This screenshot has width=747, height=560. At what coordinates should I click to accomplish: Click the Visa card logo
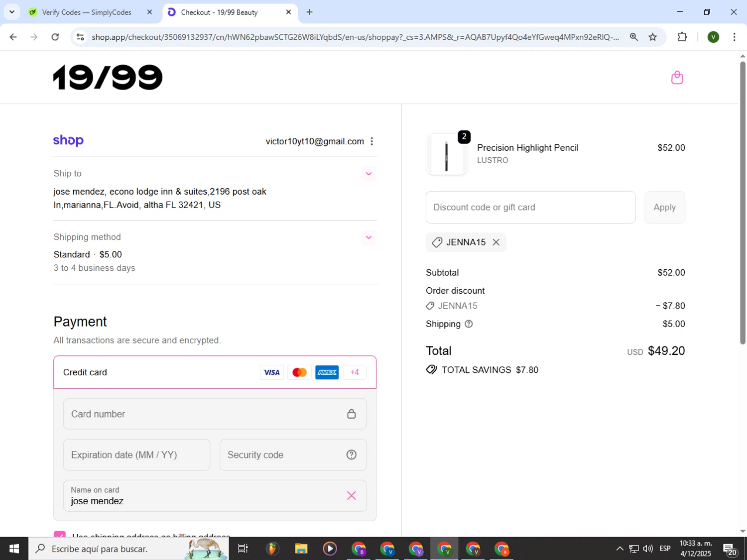tap(272, 372)
